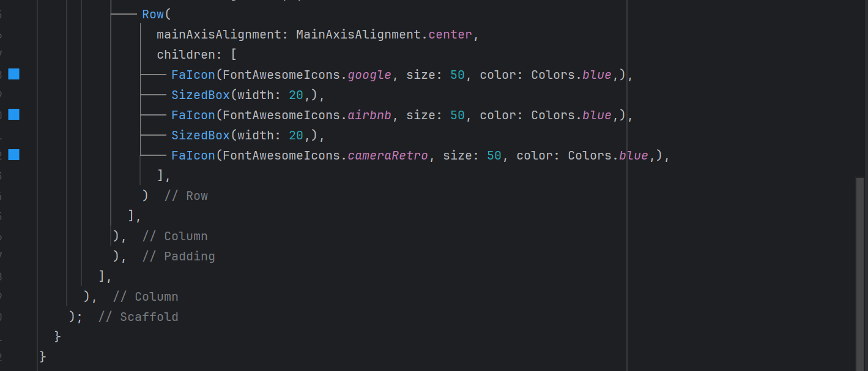Screen dimensions: 868x371
Task: Open blue color swatch beside google icon line
Action: tap(14, 75)
